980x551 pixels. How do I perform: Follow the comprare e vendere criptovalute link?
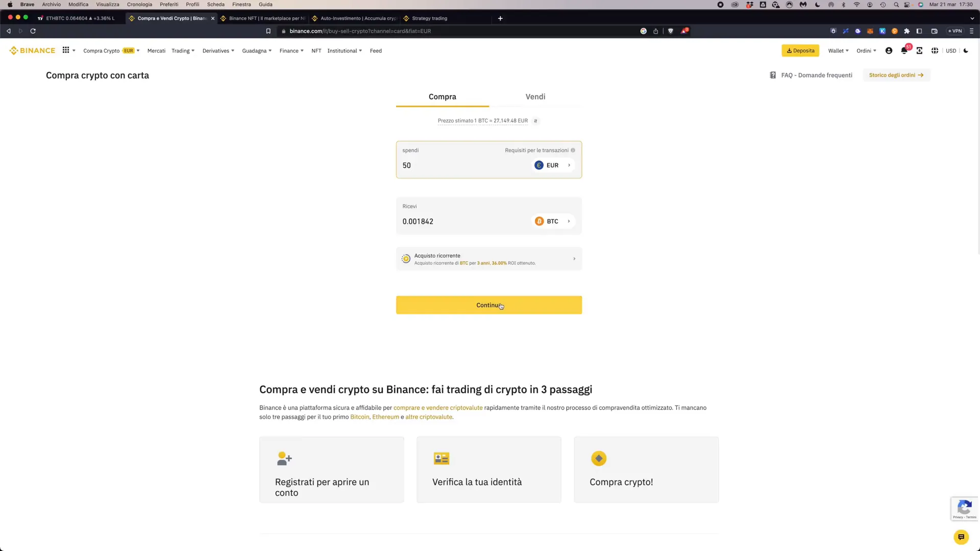coord(438,408)
